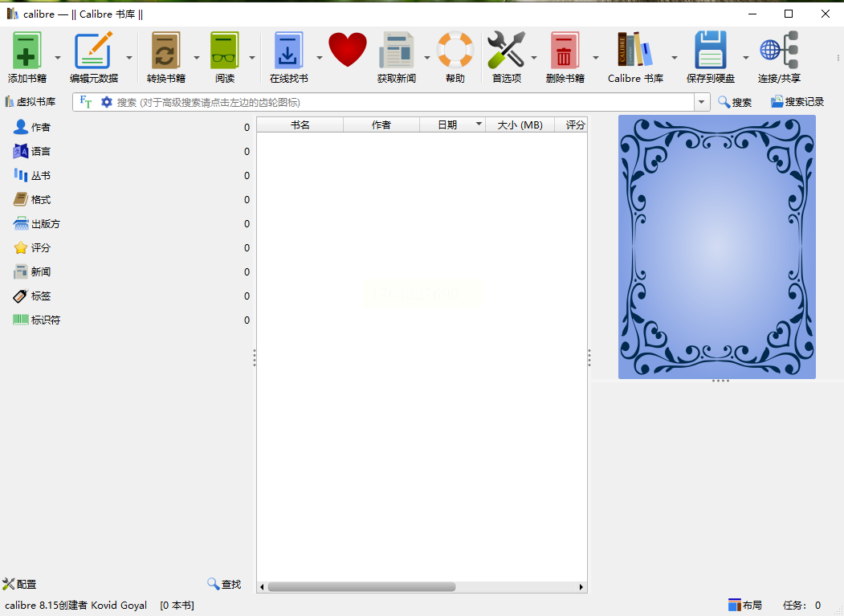Click the red heart donate icon
Image resolution: width=844 pixels, height=616 pixels.
point(348,51)
